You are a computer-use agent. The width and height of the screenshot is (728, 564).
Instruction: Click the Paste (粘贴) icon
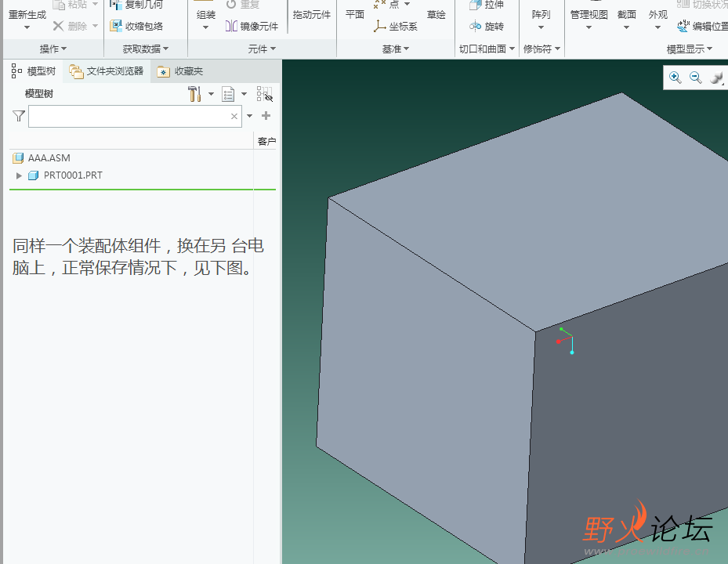coord(59,5)
